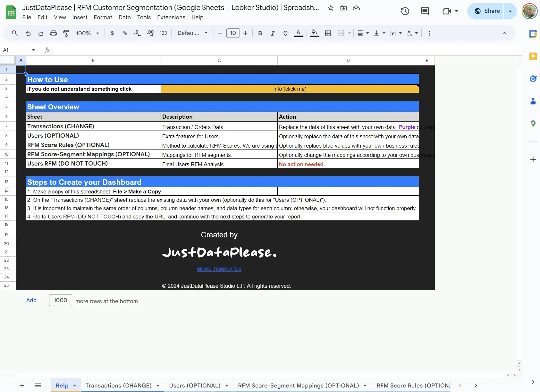The image size is (540, 392).
Task: Hide the menus with the collapse arrow
Action: (504, 33)
